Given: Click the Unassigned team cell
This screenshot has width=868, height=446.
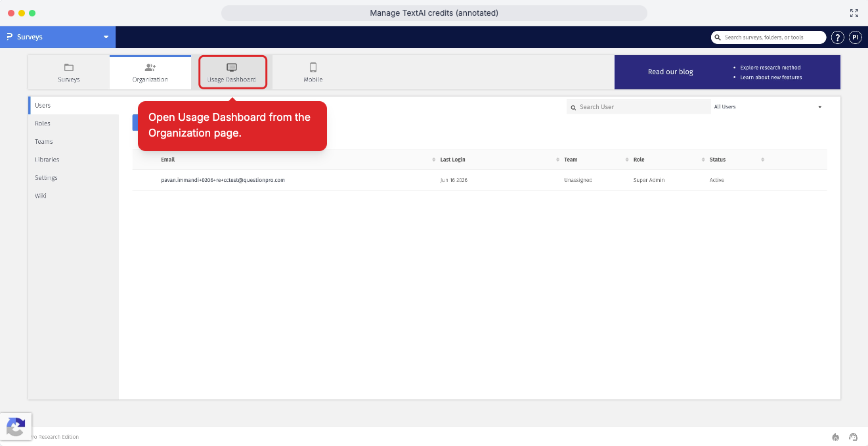Looking at the screenshot, I should pos(578,180).
